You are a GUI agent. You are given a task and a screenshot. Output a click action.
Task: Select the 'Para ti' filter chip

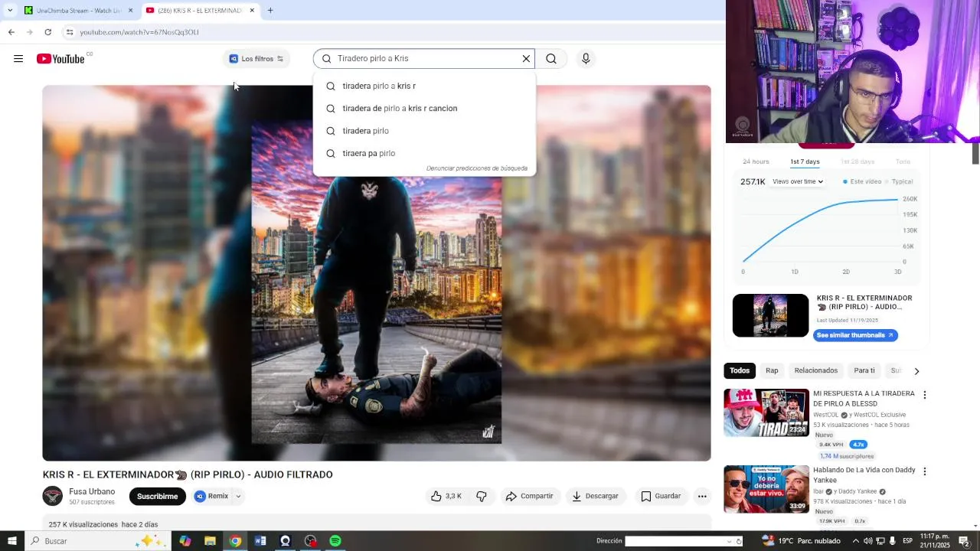click(x=864, y=370)
